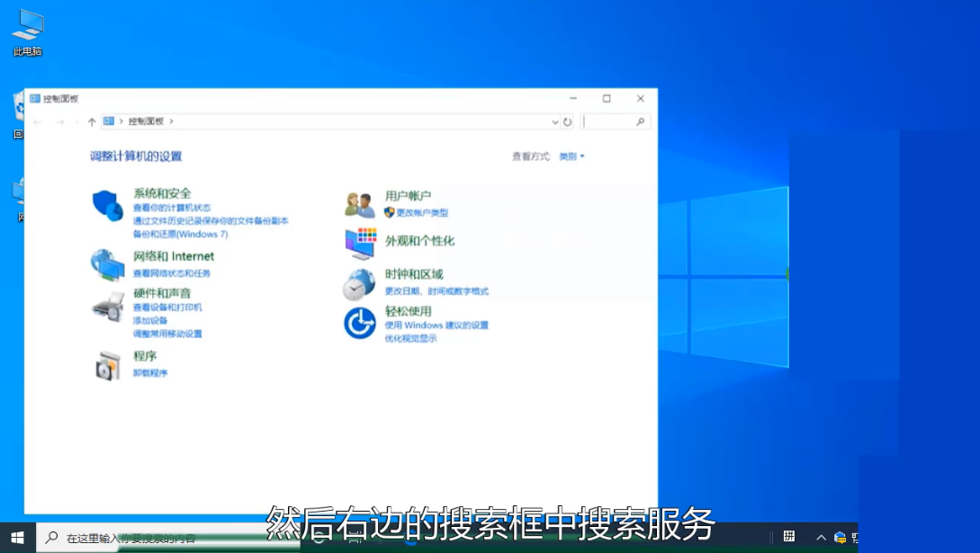Open the Windows Start button
The height and width of the screenshot is (553, 980).
17,537
